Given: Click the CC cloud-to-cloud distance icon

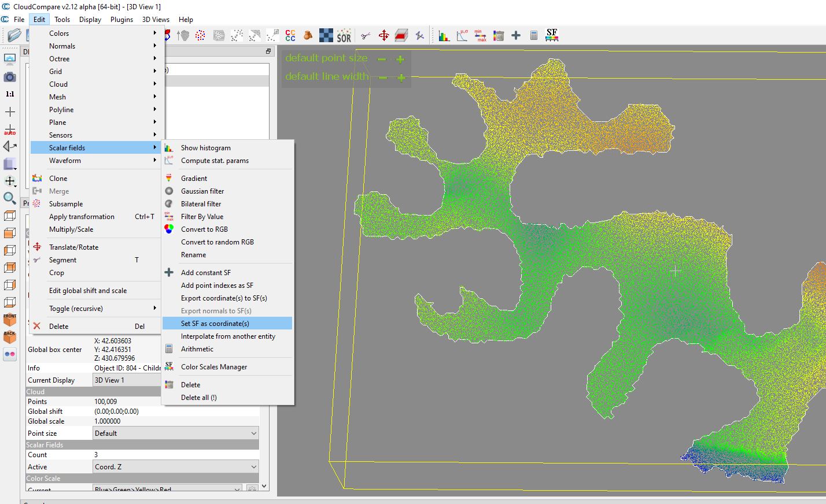Looking at the screenshot, I should [290, 36].
